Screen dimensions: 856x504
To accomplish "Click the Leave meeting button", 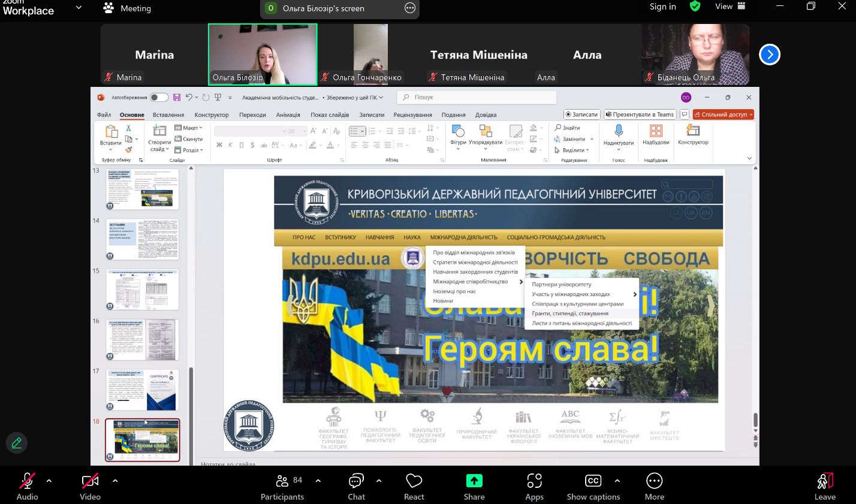I will 824,481.
